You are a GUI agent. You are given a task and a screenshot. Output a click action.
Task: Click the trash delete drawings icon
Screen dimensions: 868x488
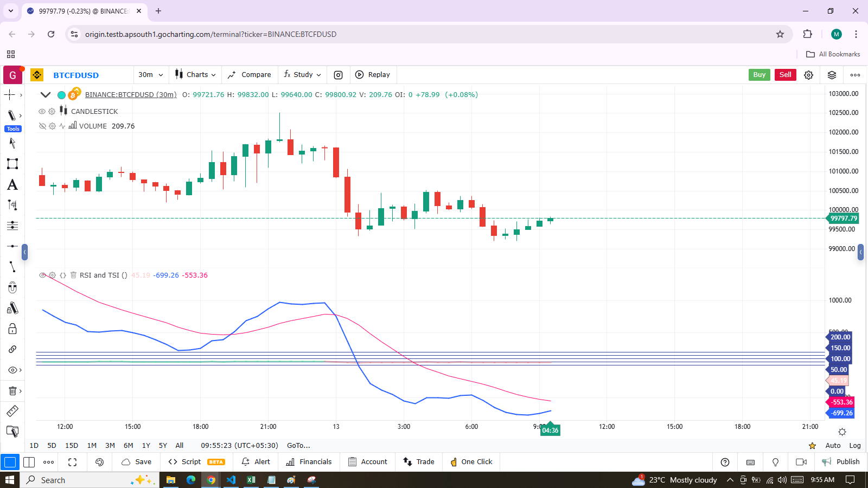point(12,391)
